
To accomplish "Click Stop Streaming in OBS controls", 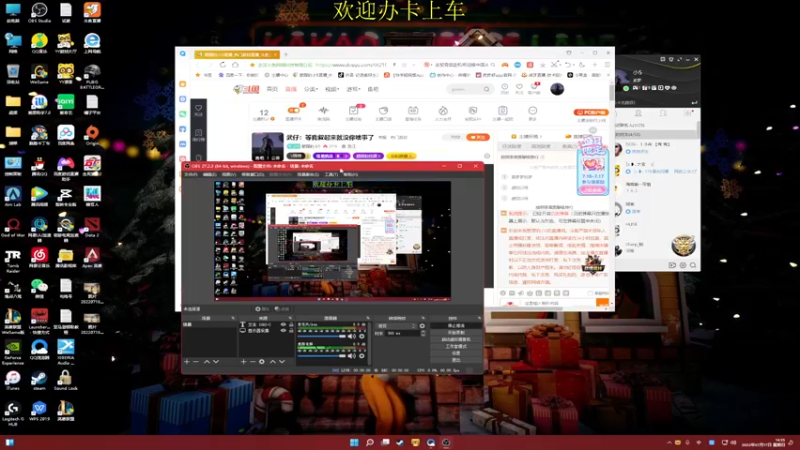I will pyautogui.click(x=456, y=326).
